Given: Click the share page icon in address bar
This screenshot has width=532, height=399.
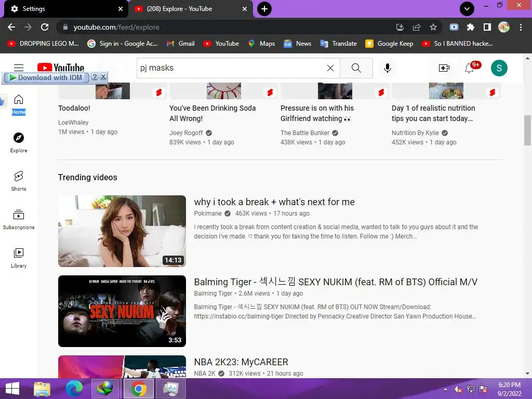Looking at the screenshot, I should point(416,27).
